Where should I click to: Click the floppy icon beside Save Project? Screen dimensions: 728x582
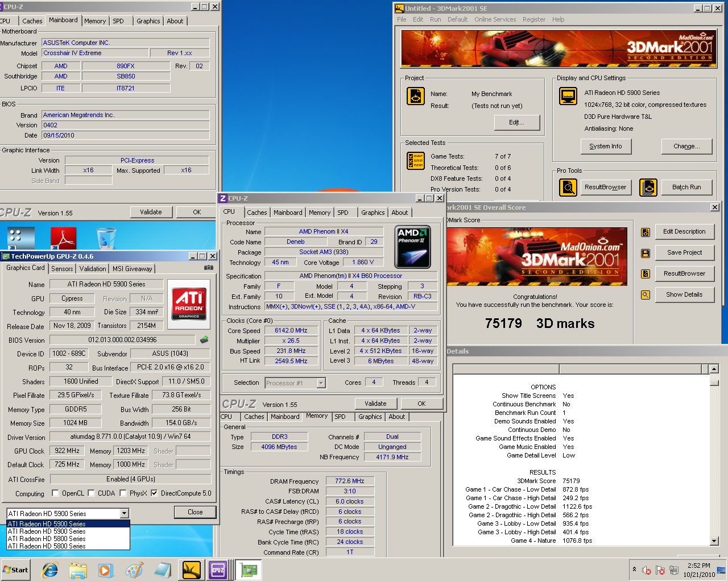(646, 253)
